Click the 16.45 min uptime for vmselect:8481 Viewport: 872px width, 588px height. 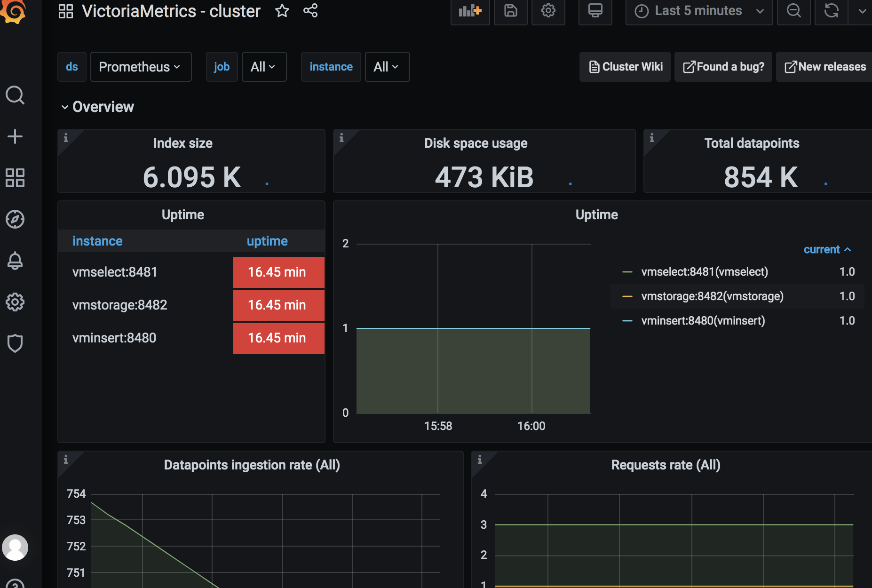coord(278,272)
